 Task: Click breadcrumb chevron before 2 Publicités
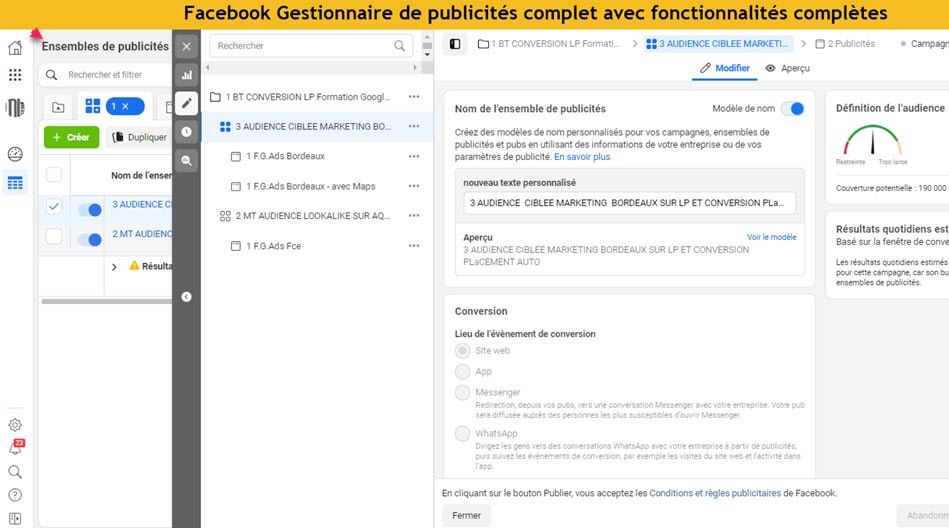point(804,44)
